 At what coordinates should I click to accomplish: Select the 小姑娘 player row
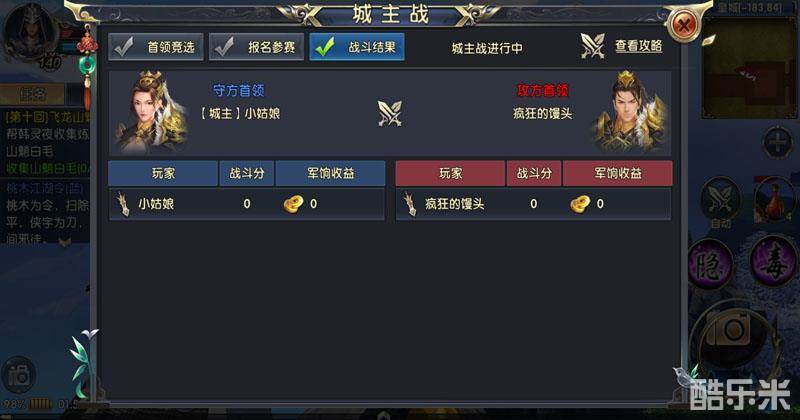point(246,204)
